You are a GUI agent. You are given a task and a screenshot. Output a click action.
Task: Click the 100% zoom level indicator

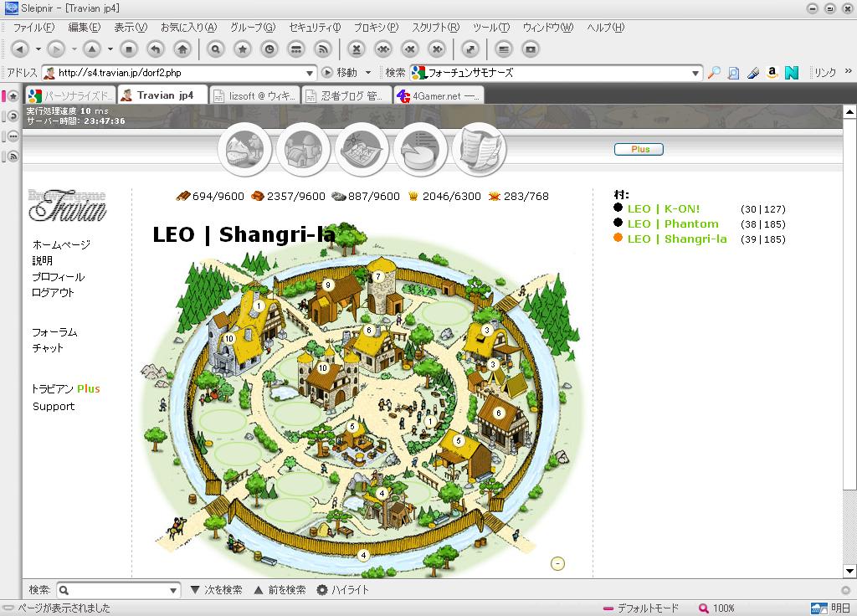click(716, 608)
